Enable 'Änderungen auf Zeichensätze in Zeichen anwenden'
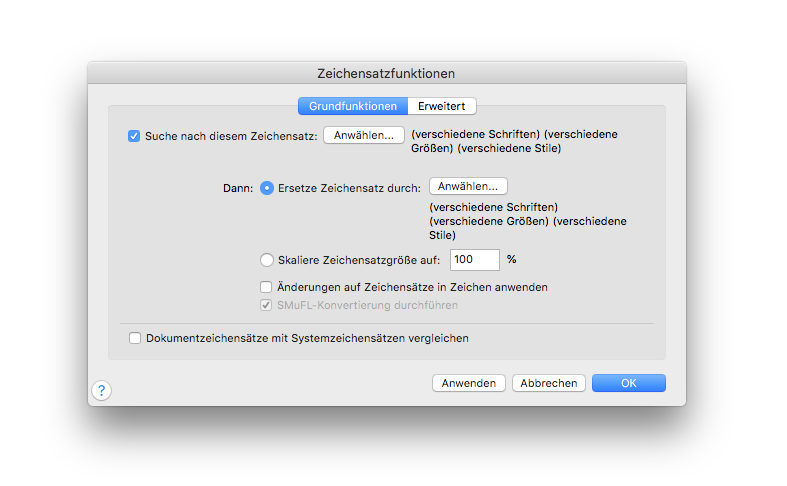Image resolution: width=787 pixels, height=486 pixels. click(266, 287)
